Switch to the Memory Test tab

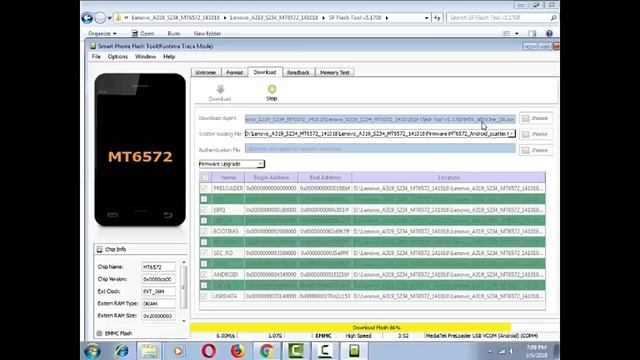point(335,72)
